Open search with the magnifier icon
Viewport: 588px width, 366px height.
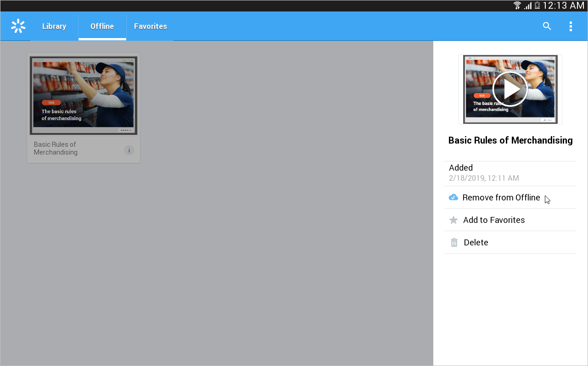(547, 26)
